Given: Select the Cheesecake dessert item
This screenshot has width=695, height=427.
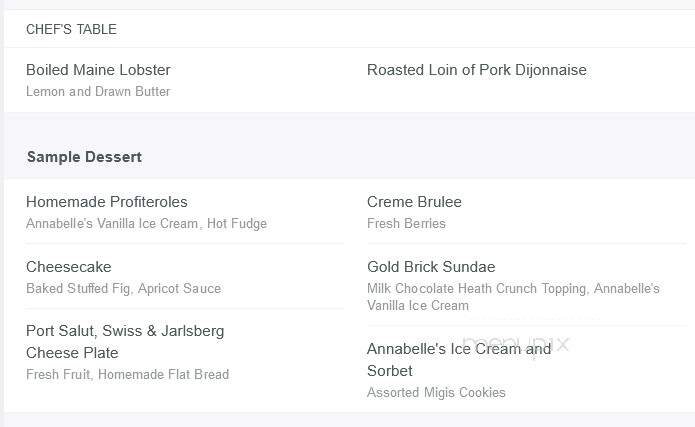Looking at the screenshot, I should click(69, 266).
